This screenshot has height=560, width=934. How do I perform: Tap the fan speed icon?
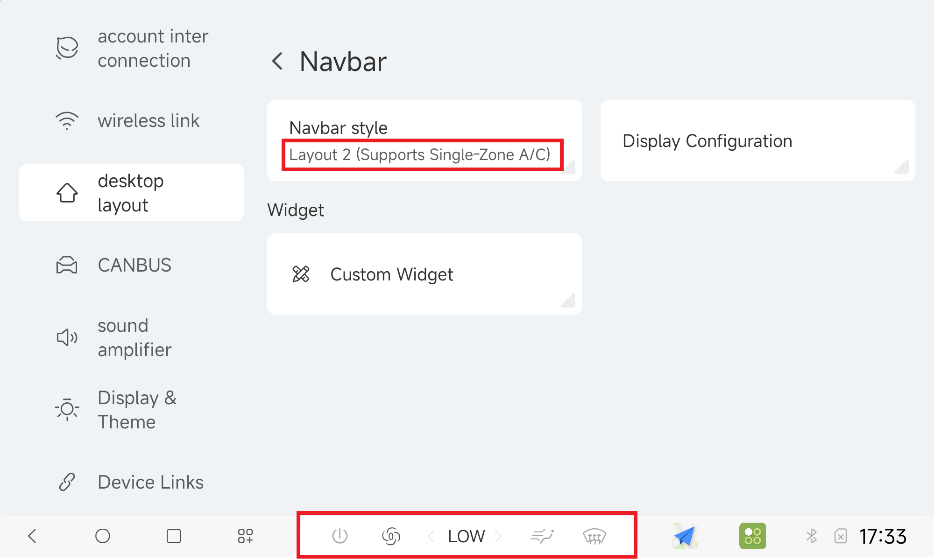pos(391,536)
